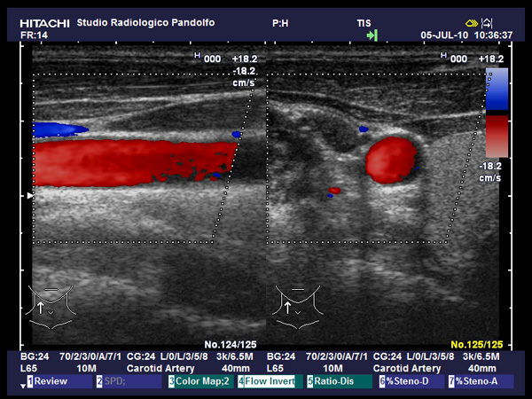
Task: Click the left panel L65 probe label
Action: (x=29, y=369)
